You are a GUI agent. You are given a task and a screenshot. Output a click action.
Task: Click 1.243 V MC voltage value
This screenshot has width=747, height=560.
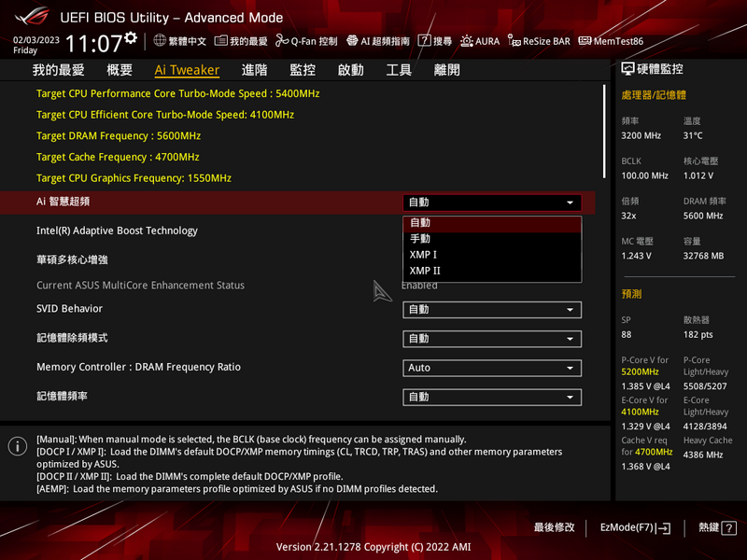click(636, 256)
